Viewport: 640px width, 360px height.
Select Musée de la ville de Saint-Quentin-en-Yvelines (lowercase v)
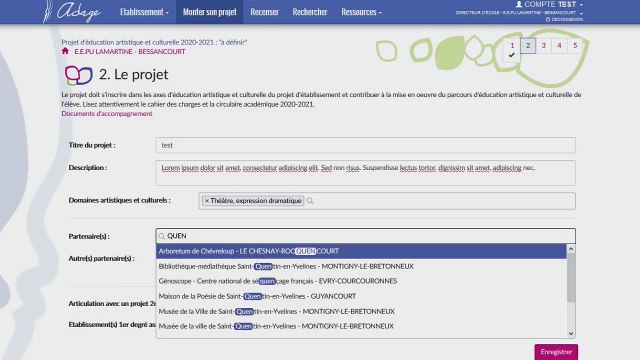click(361, 326)
